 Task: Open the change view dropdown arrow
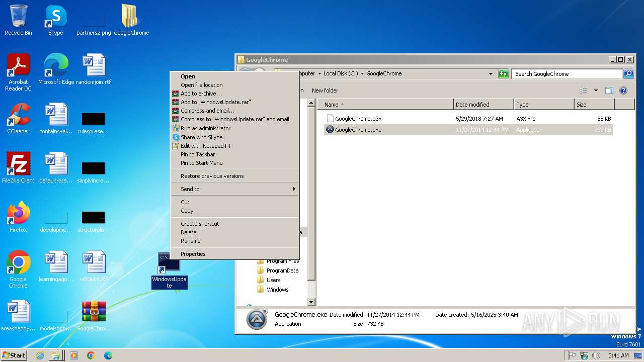coord(596,90)
